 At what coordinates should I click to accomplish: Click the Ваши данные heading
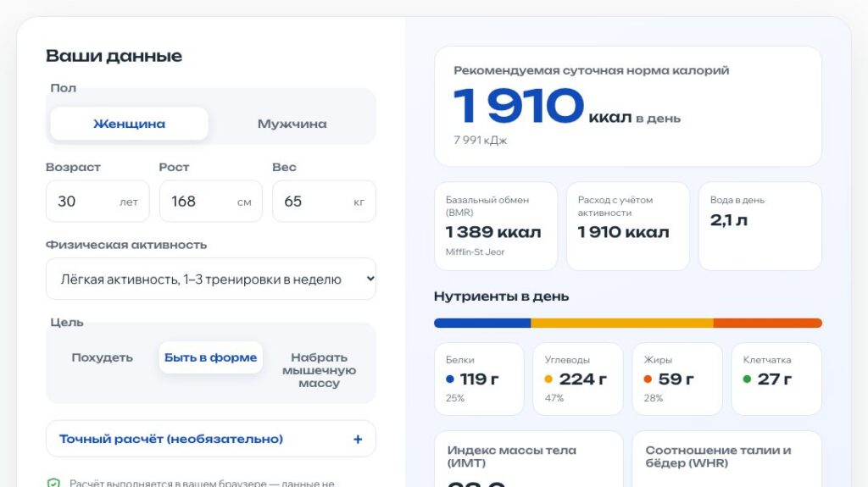click(x=114, y=56)
